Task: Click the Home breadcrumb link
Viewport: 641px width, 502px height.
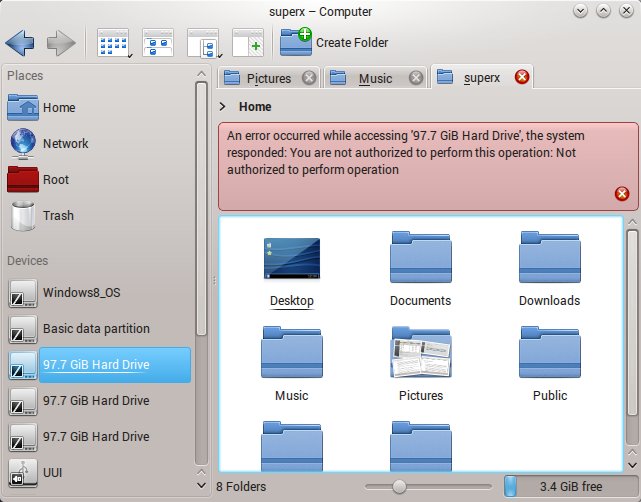Action: click(x=255, y=107)
